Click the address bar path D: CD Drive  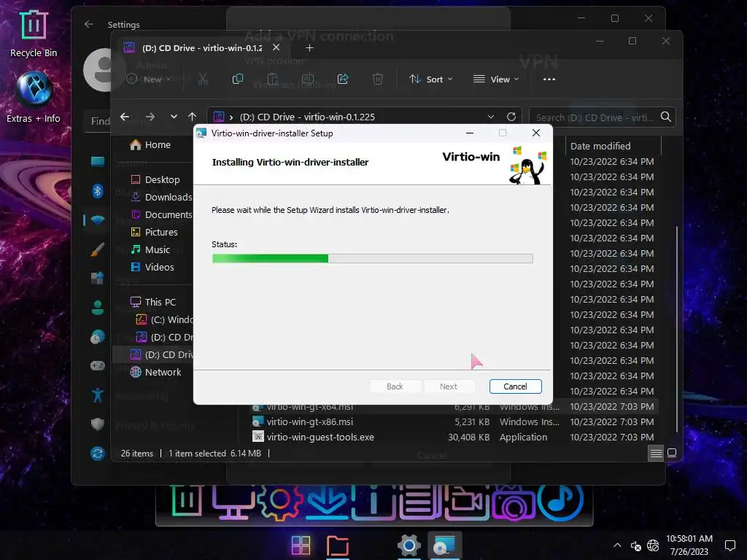pos(307,117)
